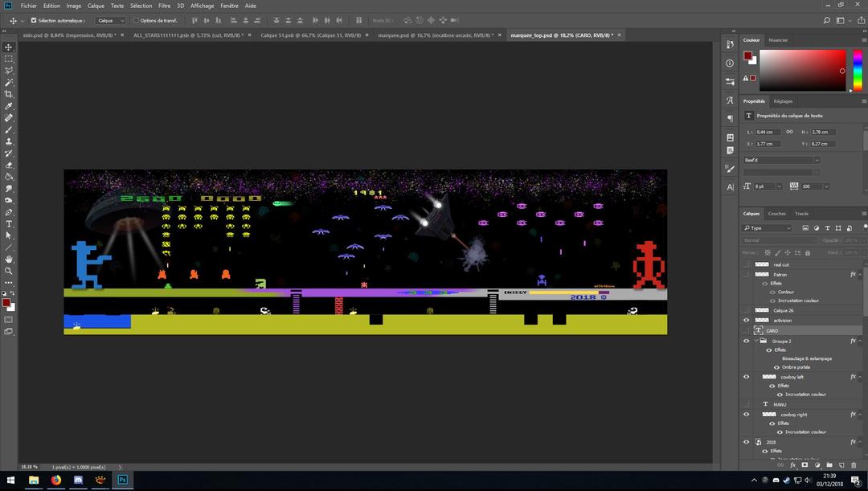
Task: Collapse the Groupe 2 group arrow
Action: 756,341
